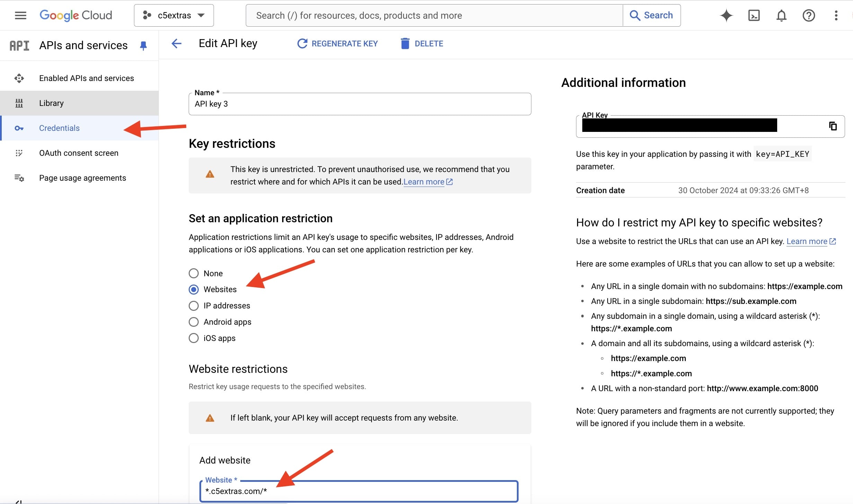Open the help question-mark menu
853x504 pixels.
point(808,15)
